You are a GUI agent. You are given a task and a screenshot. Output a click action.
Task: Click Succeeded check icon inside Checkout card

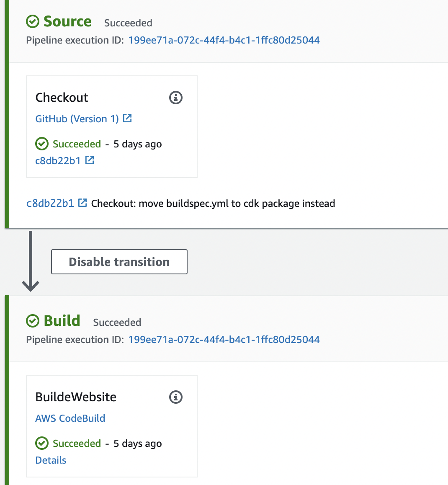point(42,144)
